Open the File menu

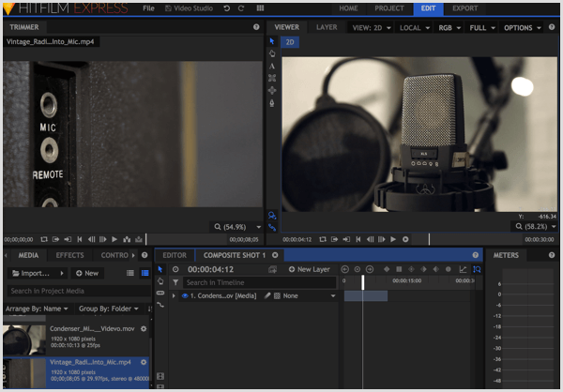(x=148, y=8)
